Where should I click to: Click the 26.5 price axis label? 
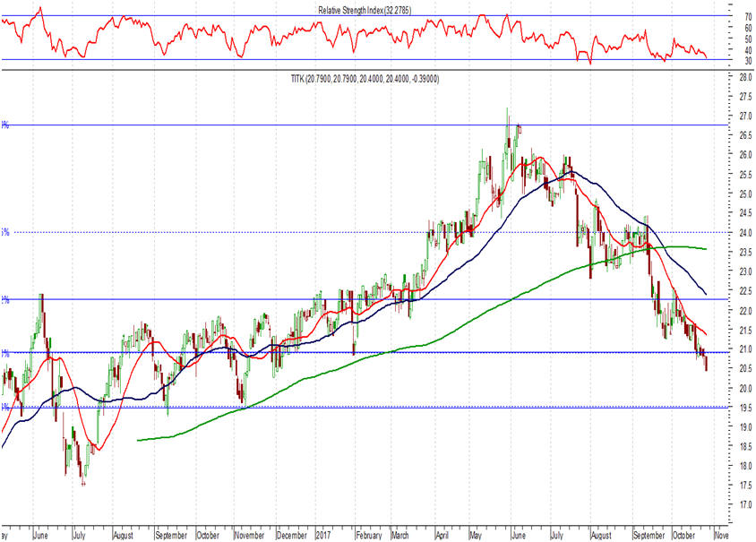click(745, 135)
